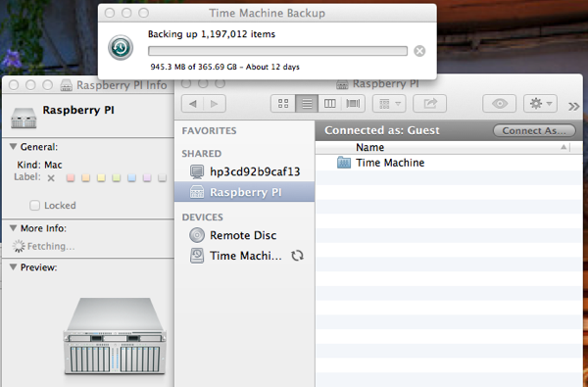The height and width of the screenshot is (387, 588).
Task: Click the FAVORITES sidebar heading
Action: click(209, 131)
